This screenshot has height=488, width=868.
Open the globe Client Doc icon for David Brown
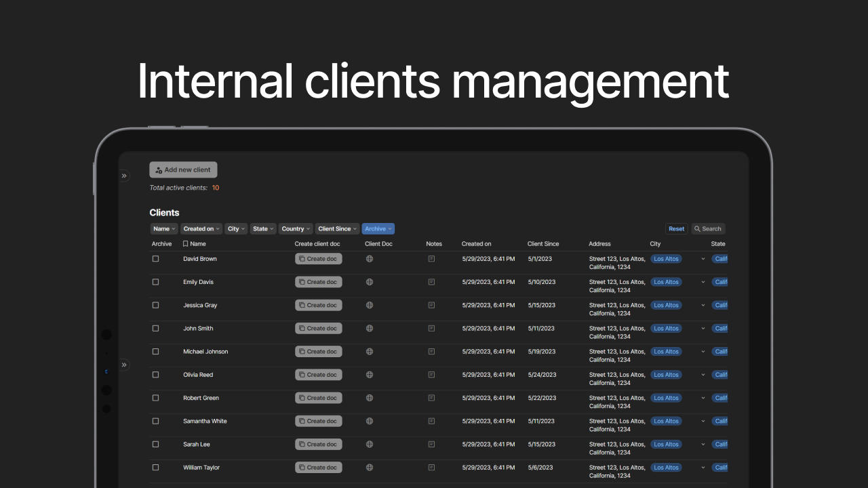[370, 259]
